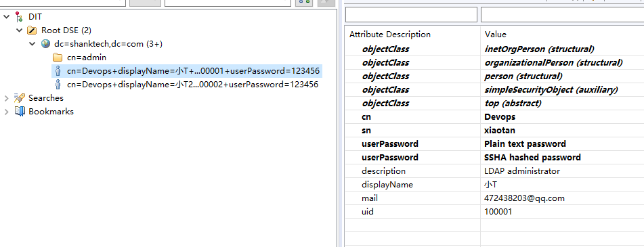This screenshot has width=644, height=247.
Task: Click the Searches icon
Action: pyautogui.click(x=20, y=97)
